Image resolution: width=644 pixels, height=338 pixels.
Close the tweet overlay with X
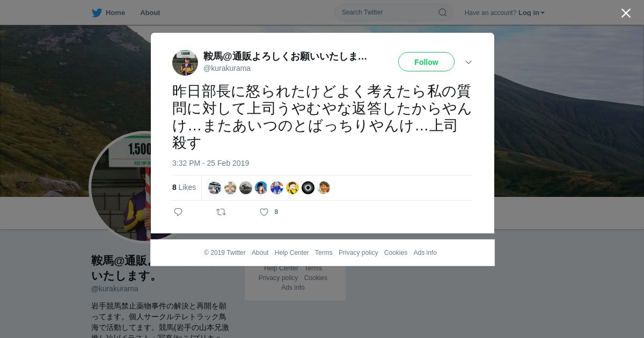[x=626, y=13]
